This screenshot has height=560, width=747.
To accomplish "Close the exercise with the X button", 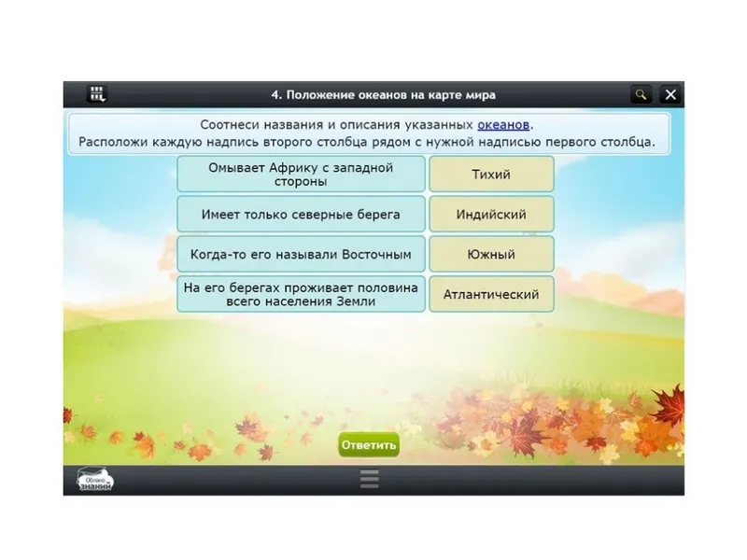I will (x=669, y=94).
